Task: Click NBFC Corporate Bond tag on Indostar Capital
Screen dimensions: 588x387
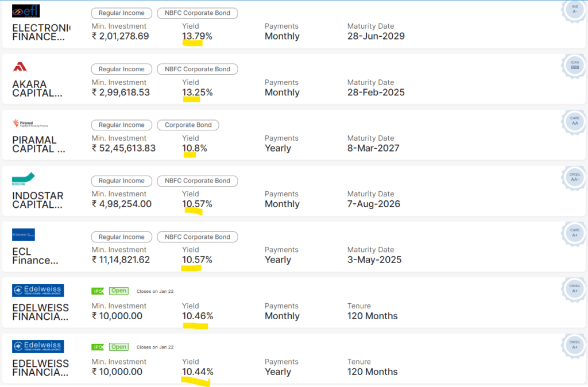Action: point(198,181)
